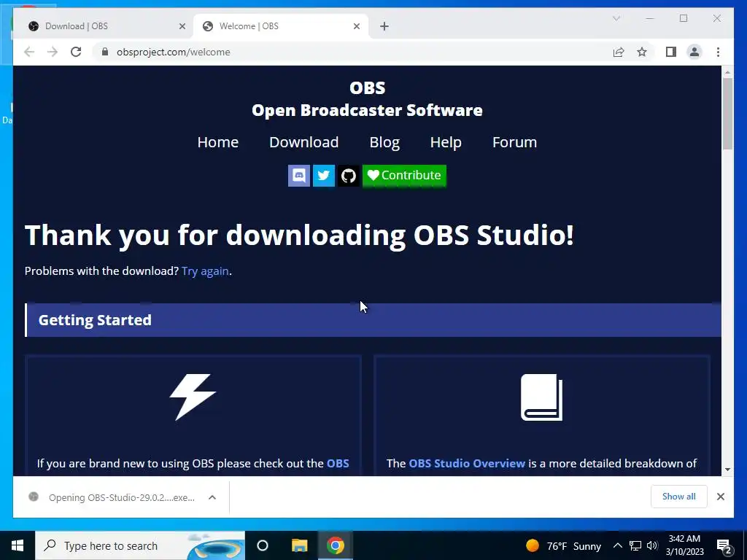Show hidden system tray icons chevron
This screenshot has height=560, width=747.
point(617,545)
